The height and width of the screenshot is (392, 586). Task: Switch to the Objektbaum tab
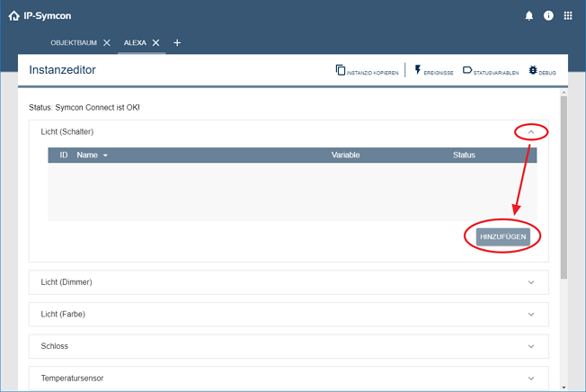(74, 43)
